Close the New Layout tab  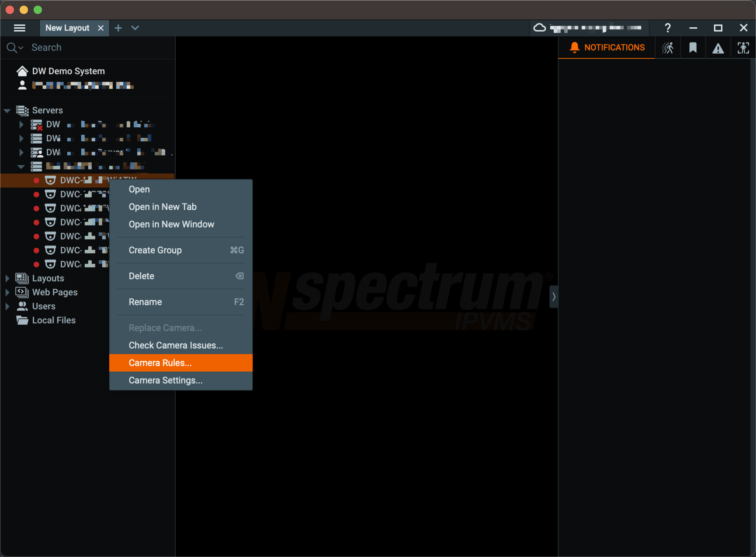click(100, 28)
